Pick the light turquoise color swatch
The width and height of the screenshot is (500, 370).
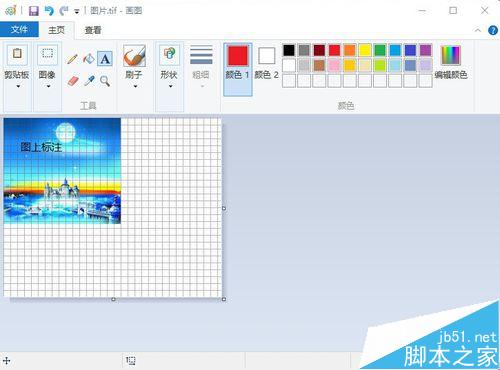(395, 65)
